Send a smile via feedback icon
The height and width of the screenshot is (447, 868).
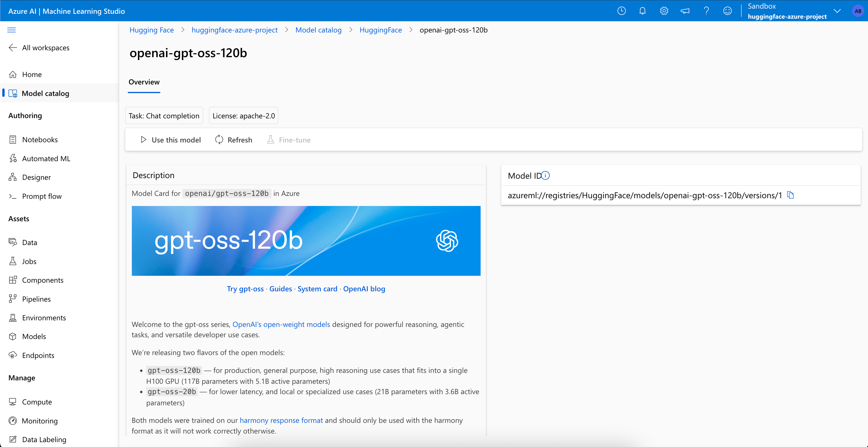728,10
